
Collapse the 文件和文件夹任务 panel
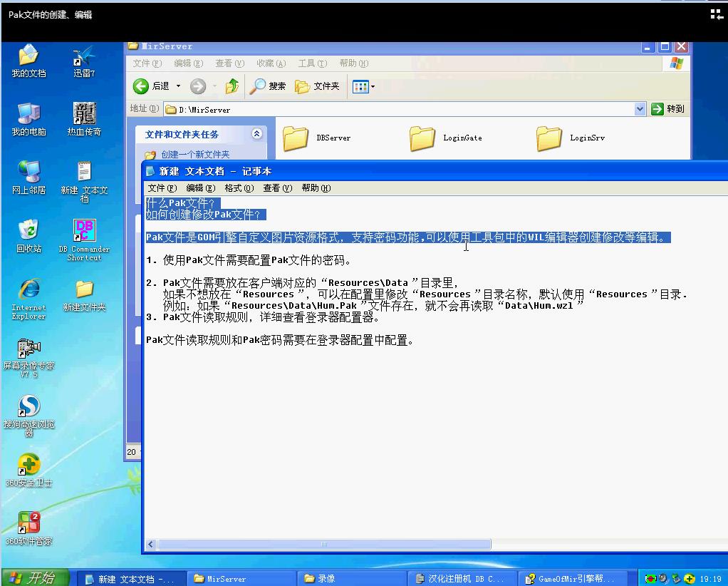click(256, 134)
